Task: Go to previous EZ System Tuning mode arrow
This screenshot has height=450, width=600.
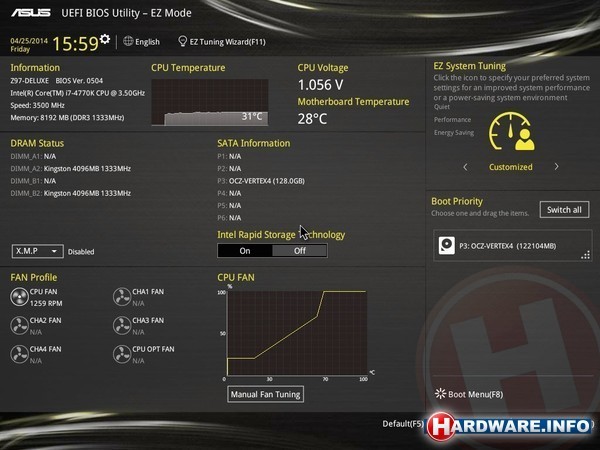Action: (x=465, y=167)
